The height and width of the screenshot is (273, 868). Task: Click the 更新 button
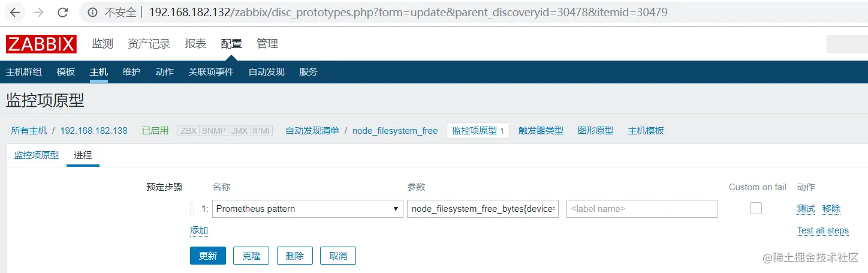(208, 256)
